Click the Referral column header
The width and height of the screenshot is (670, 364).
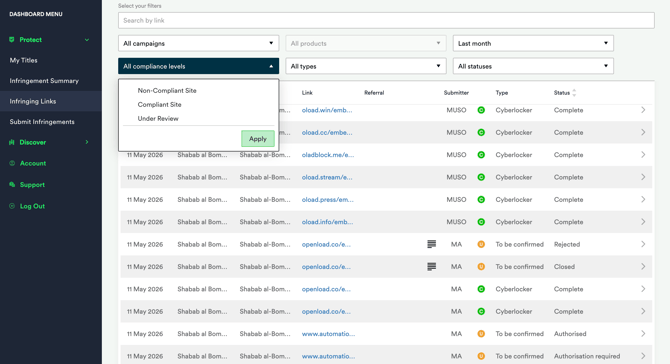coord(374,93)
